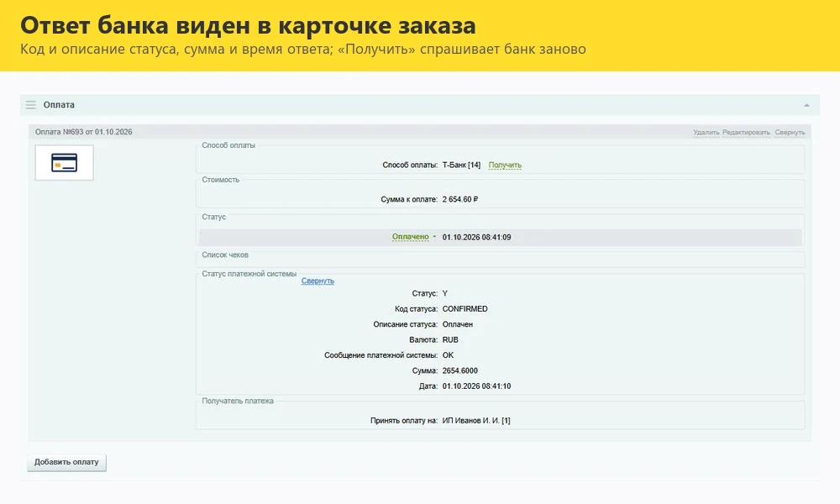Collapse payment system status via Свернуть
Screen dimensions: 840x504
(x=318, y=281)
